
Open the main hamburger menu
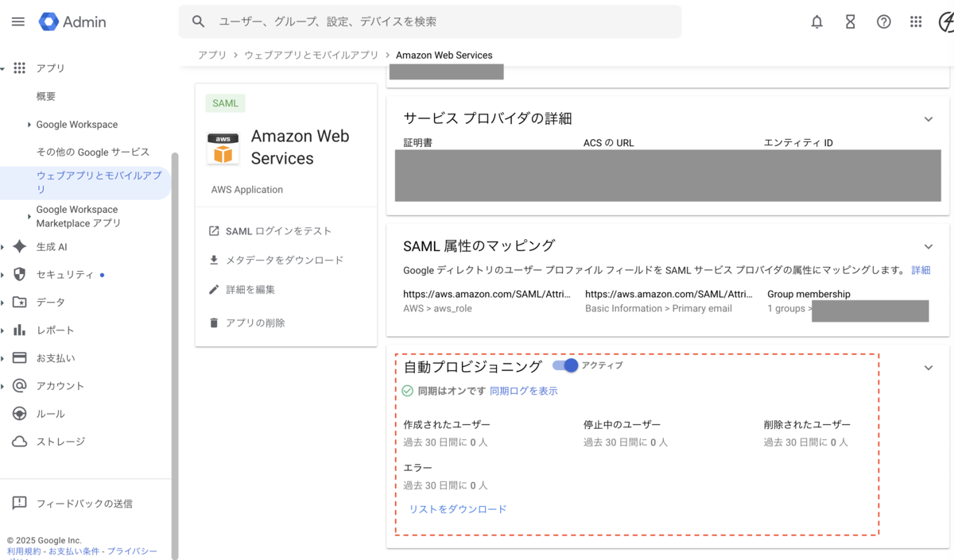pyautogui.click(x=17, y=21)
